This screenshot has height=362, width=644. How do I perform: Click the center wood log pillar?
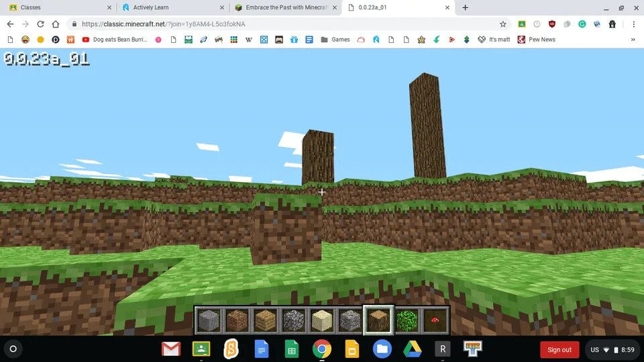point(318,156)
